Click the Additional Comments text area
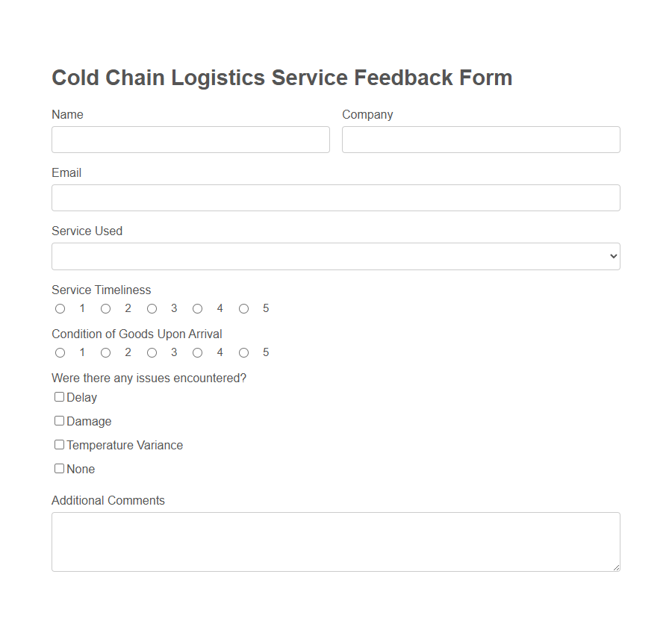This screenshot has height=636, width=672. pos(335,541)
